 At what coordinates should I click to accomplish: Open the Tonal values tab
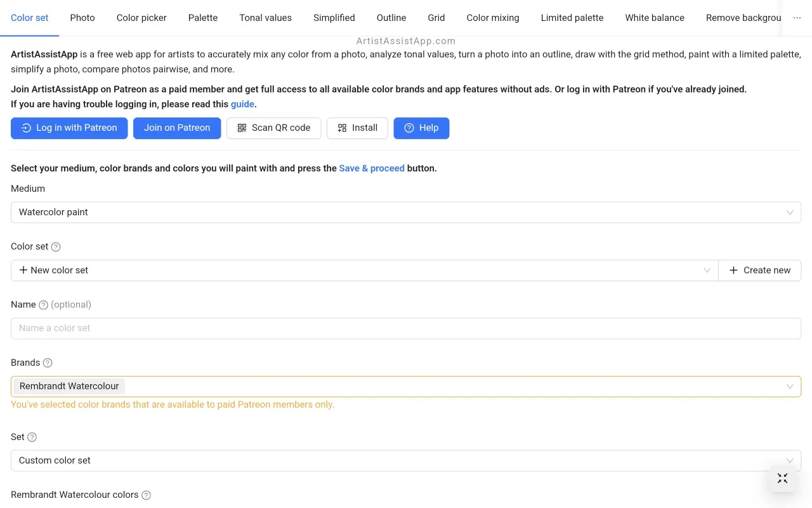pyautogui.click(x=265, y=18)
